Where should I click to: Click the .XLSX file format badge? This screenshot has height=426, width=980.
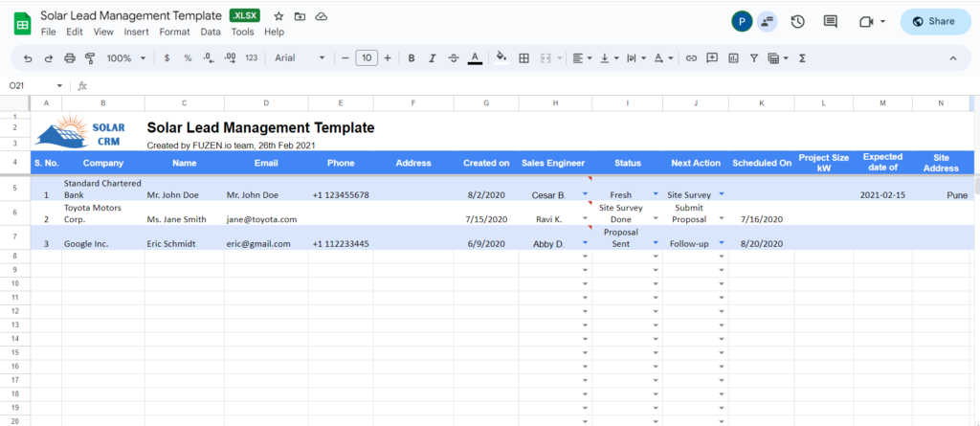click(245, 15)
